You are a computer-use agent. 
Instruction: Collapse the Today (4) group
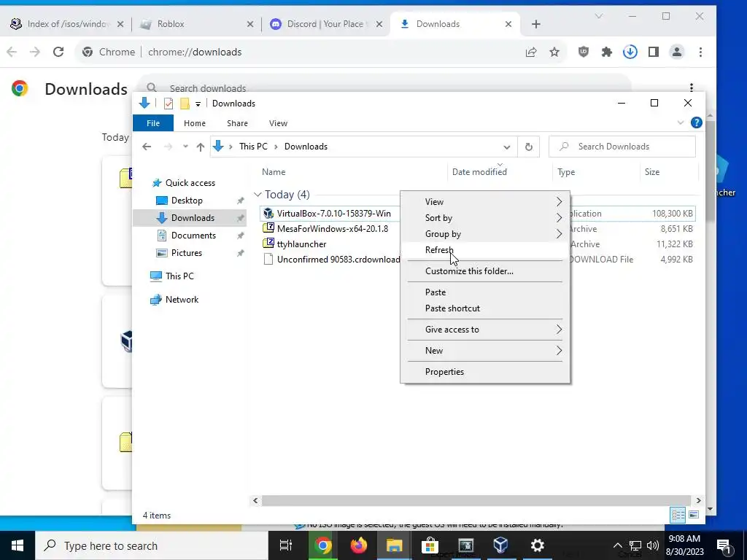[x=258, y=194]
